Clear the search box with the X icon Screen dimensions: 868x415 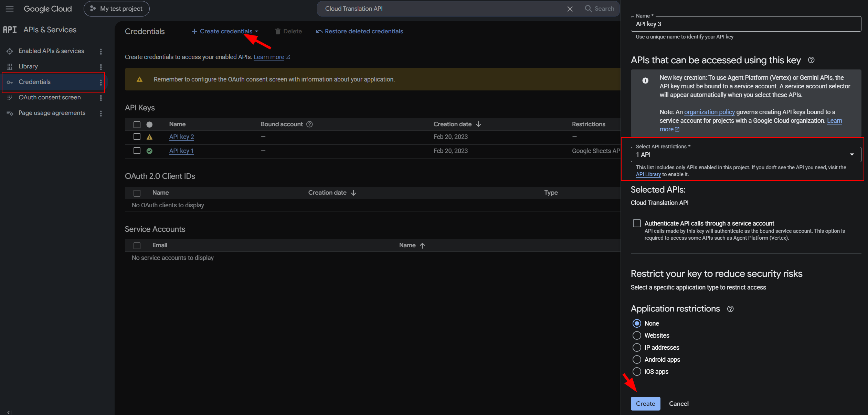tap(570, 9)
